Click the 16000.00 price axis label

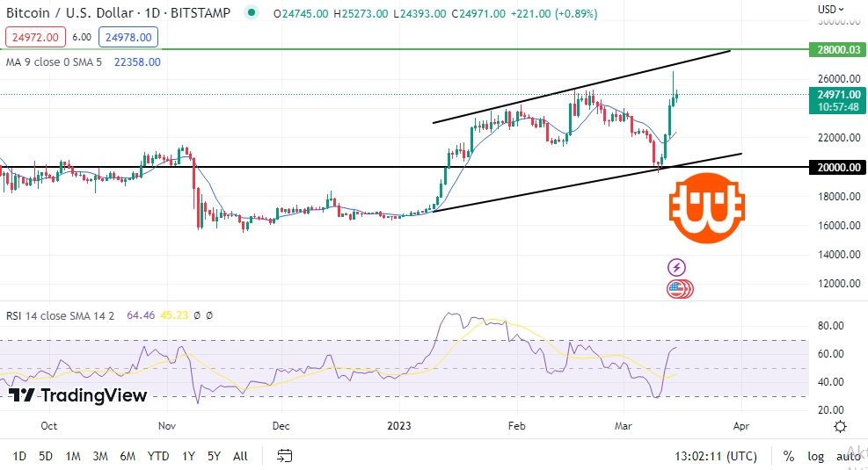pos(839,225)
